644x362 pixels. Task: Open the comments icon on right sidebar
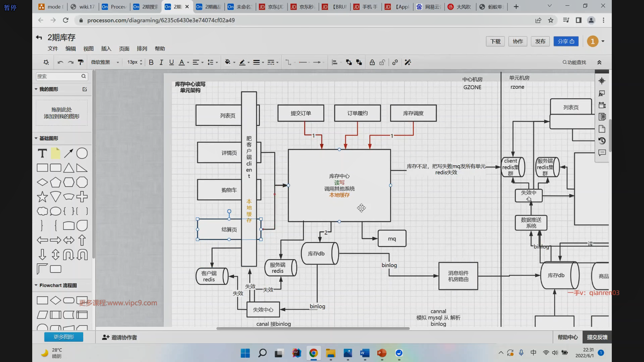tap(602, 153)
